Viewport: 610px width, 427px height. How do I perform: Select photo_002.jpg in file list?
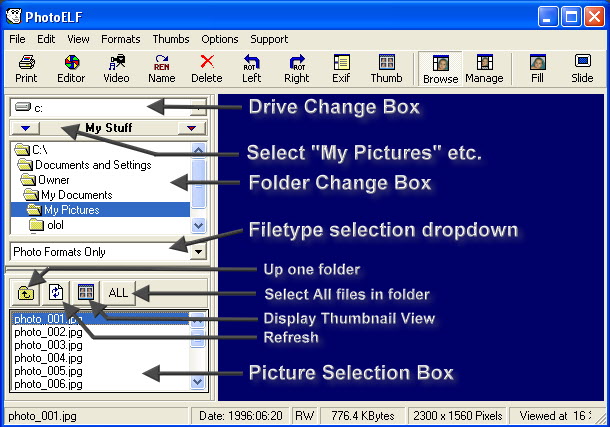(101, 332)
